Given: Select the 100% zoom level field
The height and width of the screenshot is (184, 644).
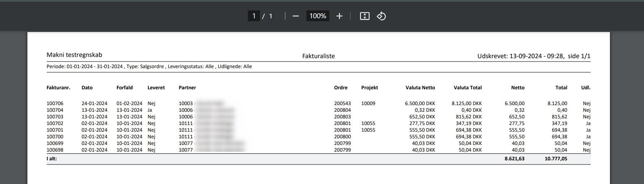Looking at the screenshot, I should (318, 16).
